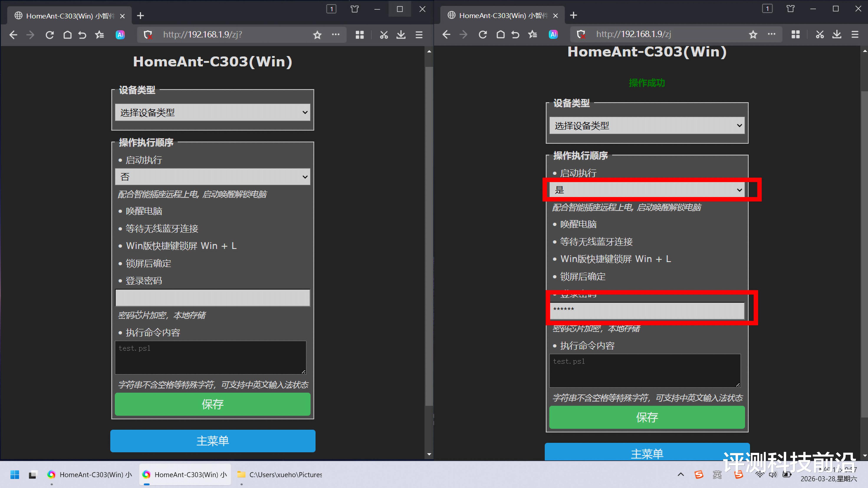Open home page icon in right browser

(500, 34)
